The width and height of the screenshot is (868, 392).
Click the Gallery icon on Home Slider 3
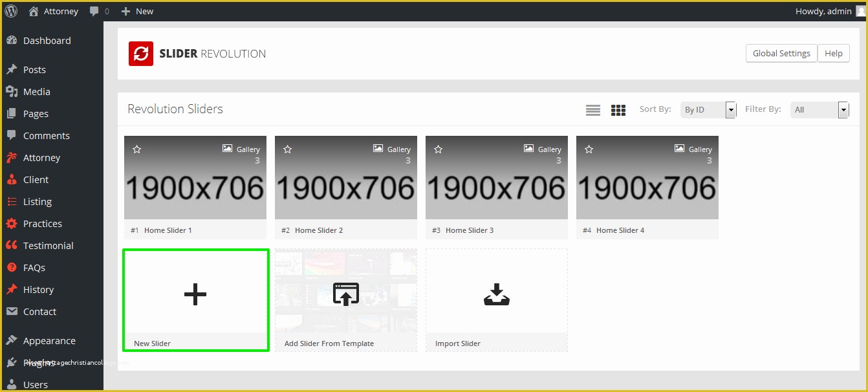pyautogui.click(x=528, y=148)
